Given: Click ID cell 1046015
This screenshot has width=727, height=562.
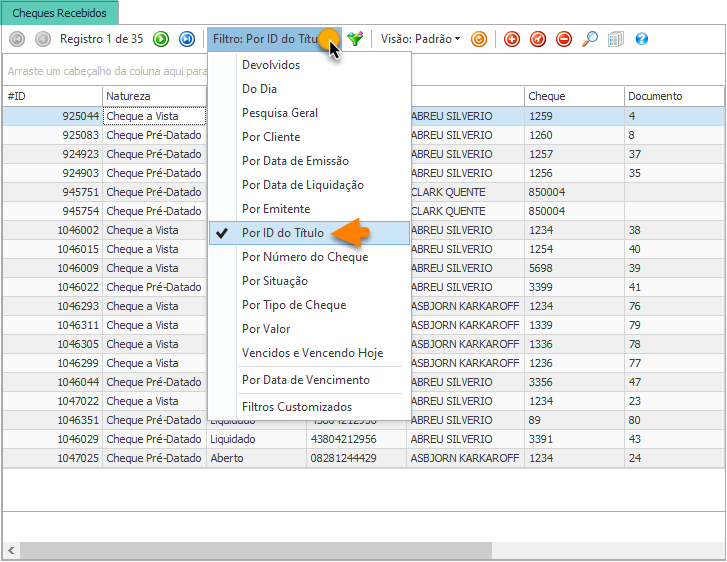Looking at the screenshot, I should (53, 249).
